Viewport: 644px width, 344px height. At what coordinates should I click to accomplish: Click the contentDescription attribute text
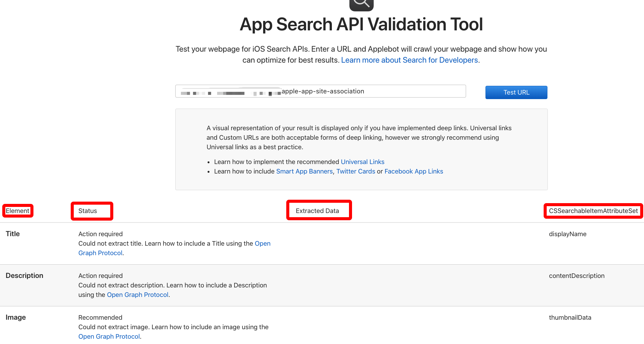click(577, 276)
